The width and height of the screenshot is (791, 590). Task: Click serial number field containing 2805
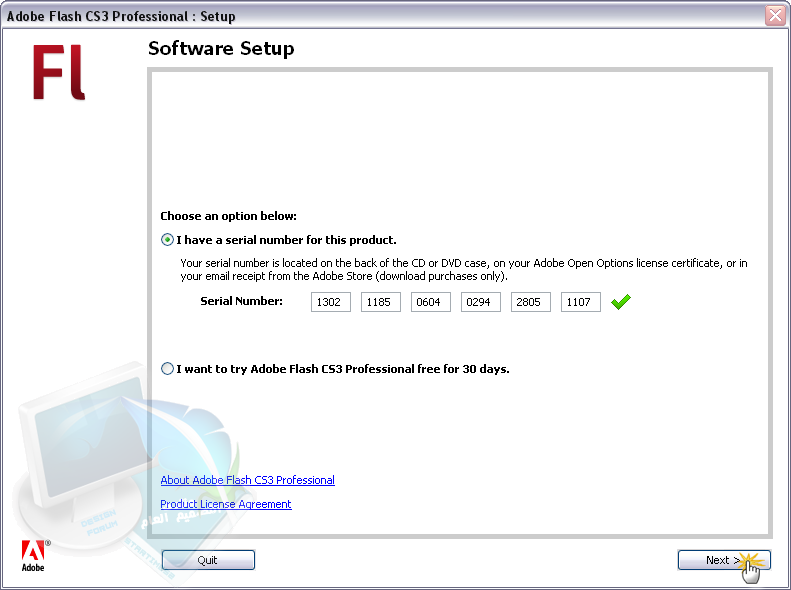(x=530, y=302)
